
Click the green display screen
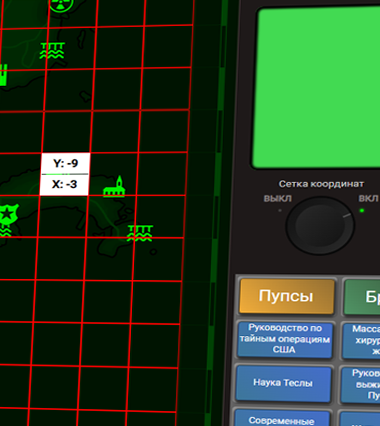[x=317, y=87]
